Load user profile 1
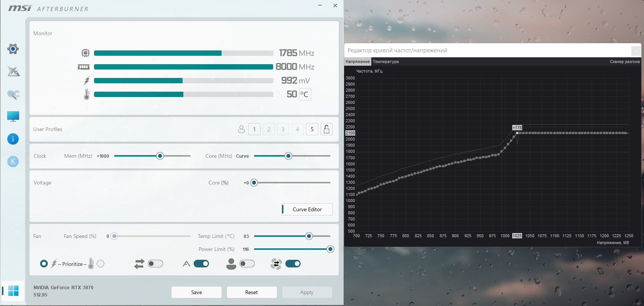 click(254, 129)
